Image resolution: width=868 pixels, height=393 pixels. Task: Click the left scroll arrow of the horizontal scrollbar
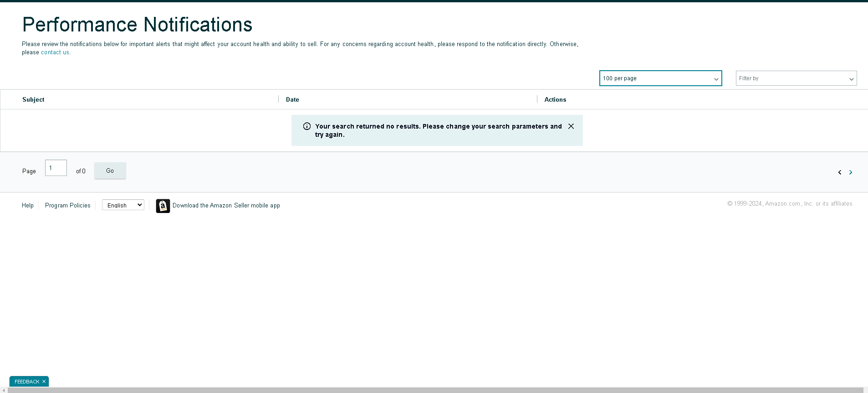[4, 390]
